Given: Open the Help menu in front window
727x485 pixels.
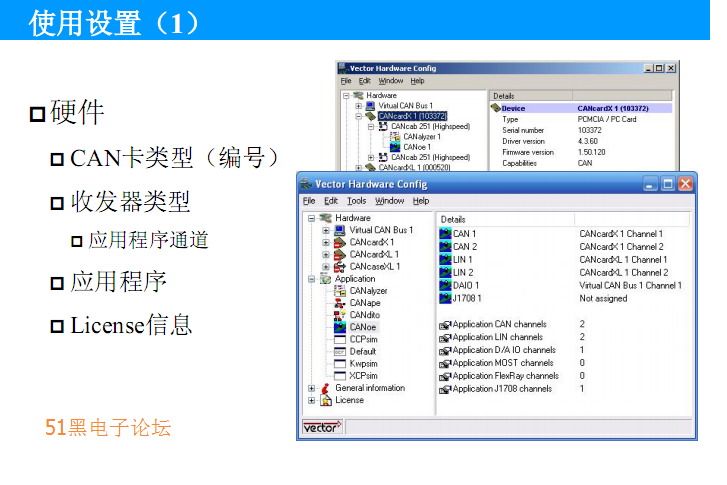Looking at the screenshot, I should [421, 201].
